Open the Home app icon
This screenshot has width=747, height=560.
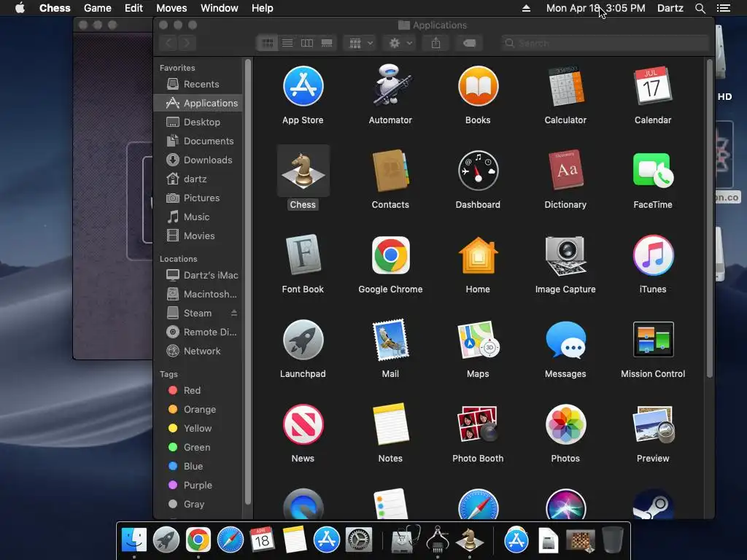(x=478, y=255)
